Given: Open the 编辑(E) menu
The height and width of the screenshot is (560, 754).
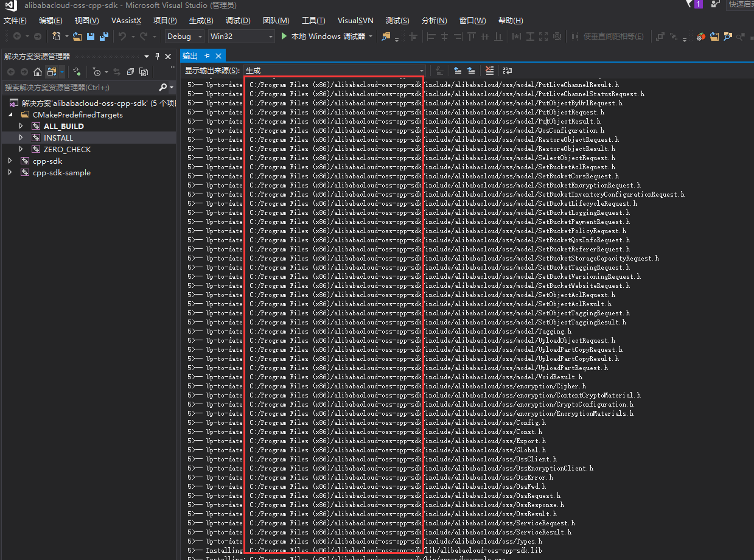Looking at the screenshot, I should click(x=50, y=21).
